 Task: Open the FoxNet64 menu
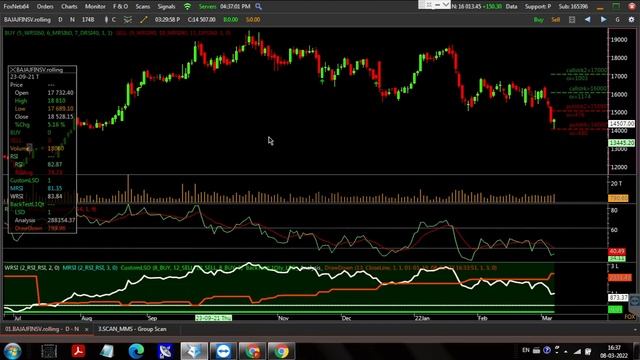[16, 7]
